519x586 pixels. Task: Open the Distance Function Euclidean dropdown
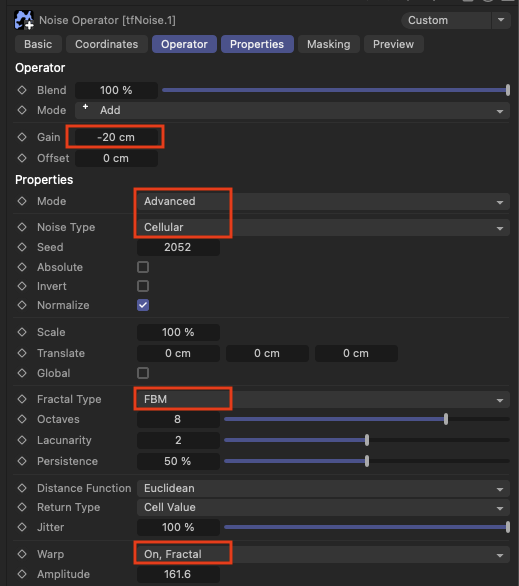pos(323,488)
